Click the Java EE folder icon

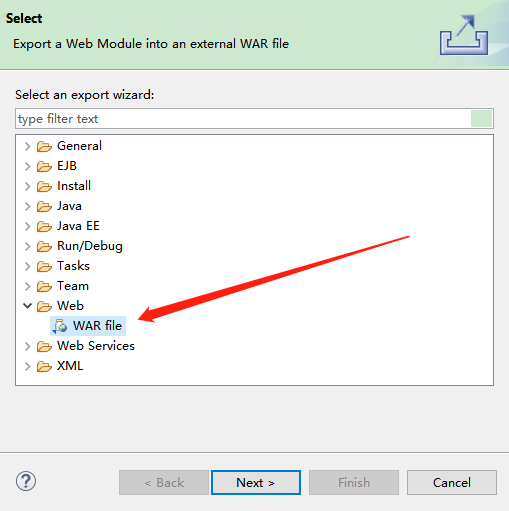click(x=44, y=226)
